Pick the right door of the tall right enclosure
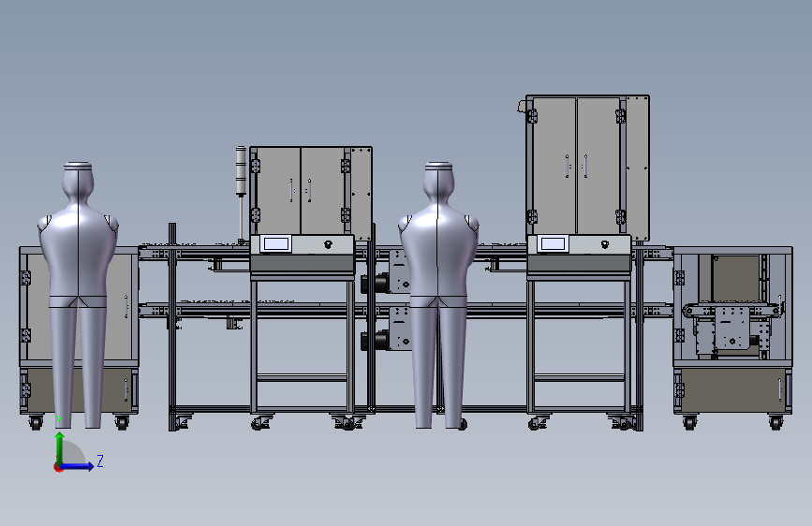 tap(598, 166)
